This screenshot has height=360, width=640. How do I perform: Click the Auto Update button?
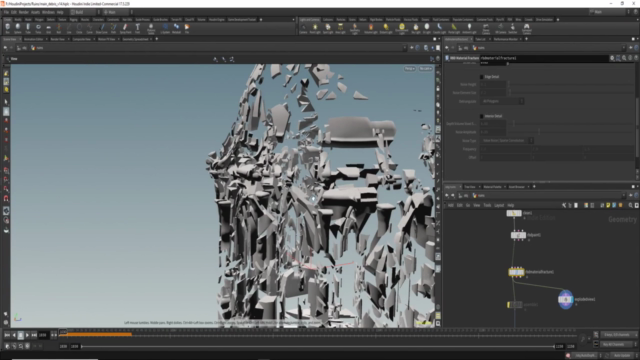[622, 356]
